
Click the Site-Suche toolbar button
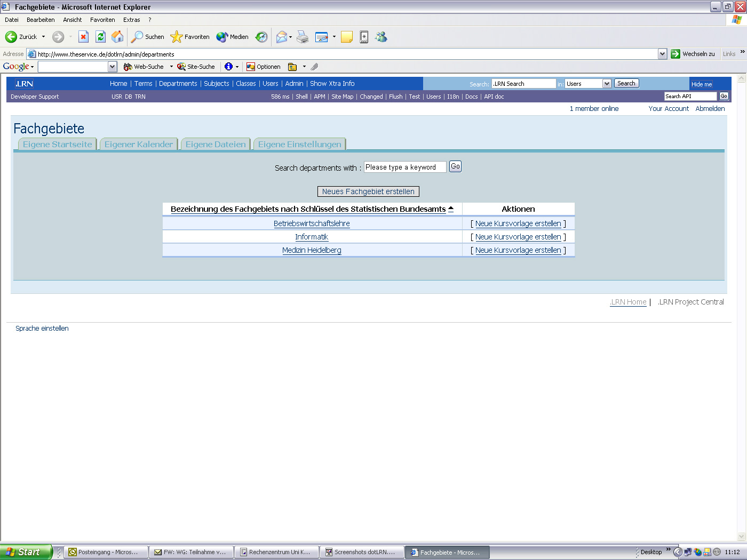pyautogui.click(x=181, y=66)
